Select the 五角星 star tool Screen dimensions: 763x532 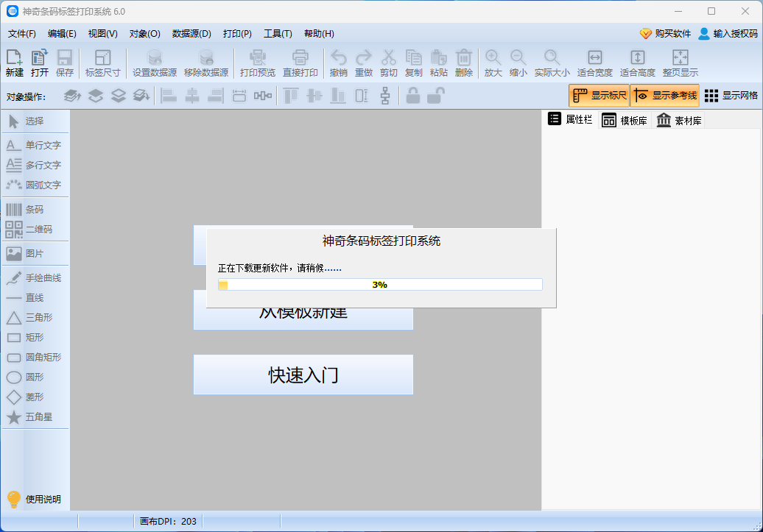tap(35, 416)
